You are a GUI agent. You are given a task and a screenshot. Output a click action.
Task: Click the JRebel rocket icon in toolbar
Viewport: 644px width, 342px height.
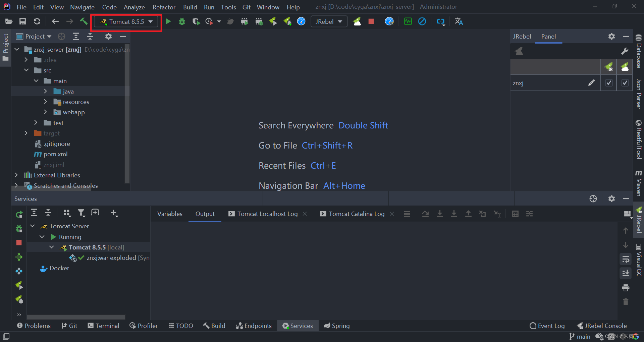click(357, 21)
